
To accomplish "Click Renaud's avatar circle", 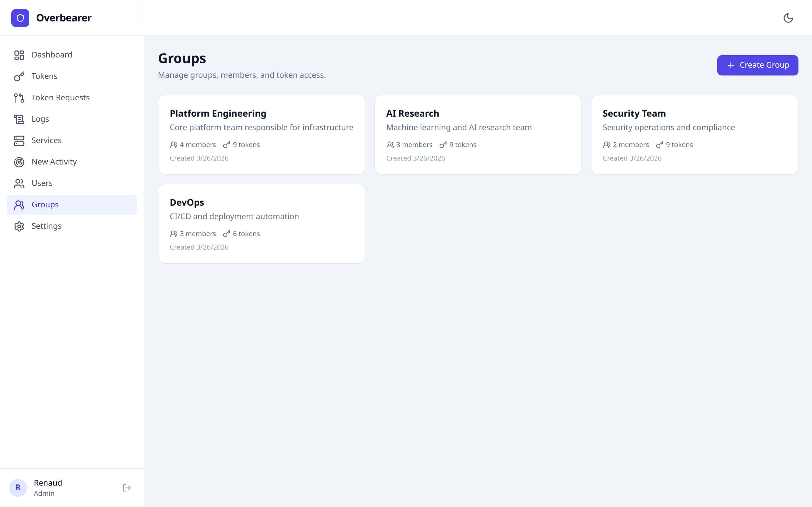I will pyautogui.click(x=18, y=488).
